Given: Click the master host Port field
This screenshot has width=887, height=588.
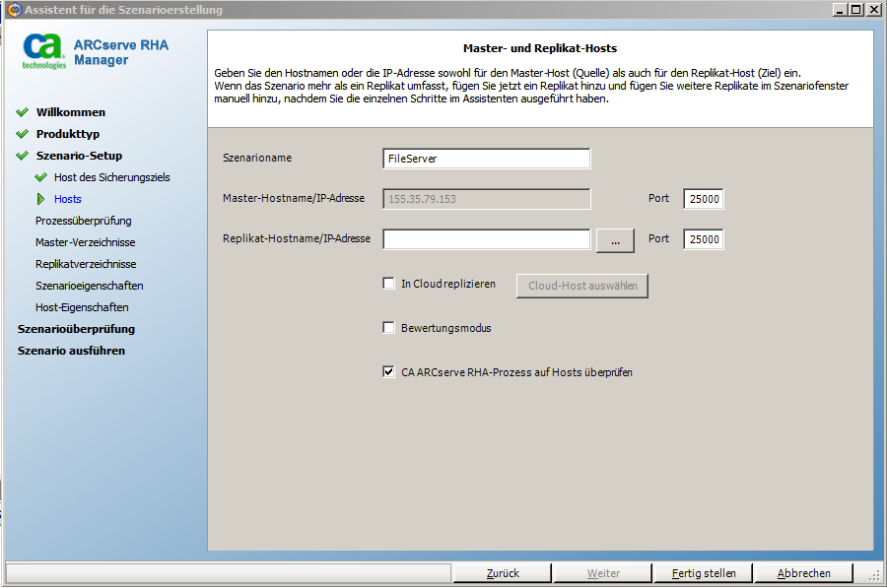Looking at the screenshot, I should (704, 199).
